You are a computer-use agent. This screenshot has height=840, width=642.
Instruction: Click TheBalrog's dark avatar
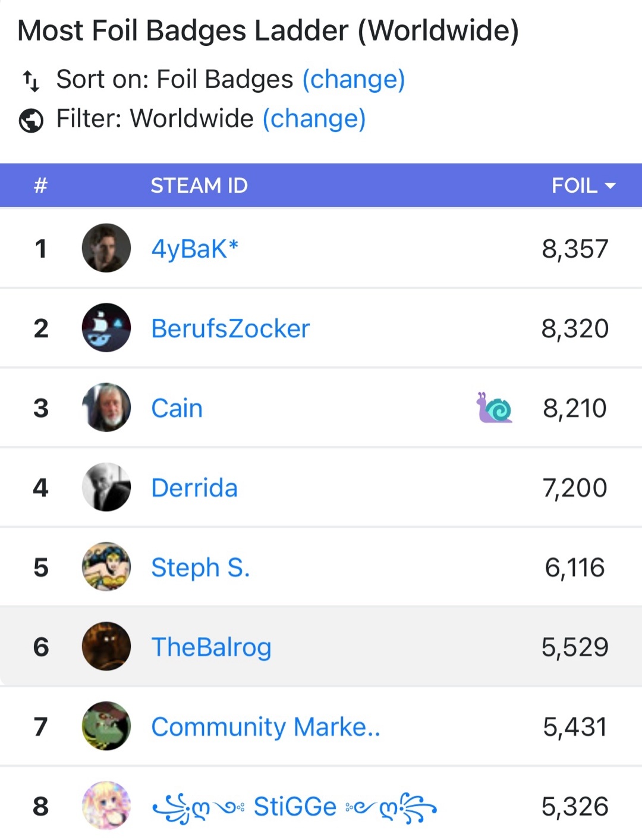coord(106,647)
